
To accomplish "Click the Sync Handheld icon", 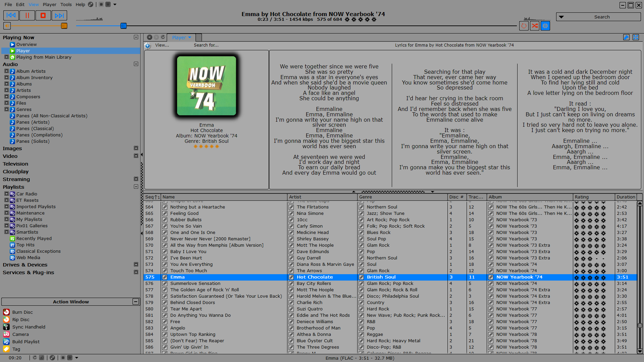I will pos(6,327).
